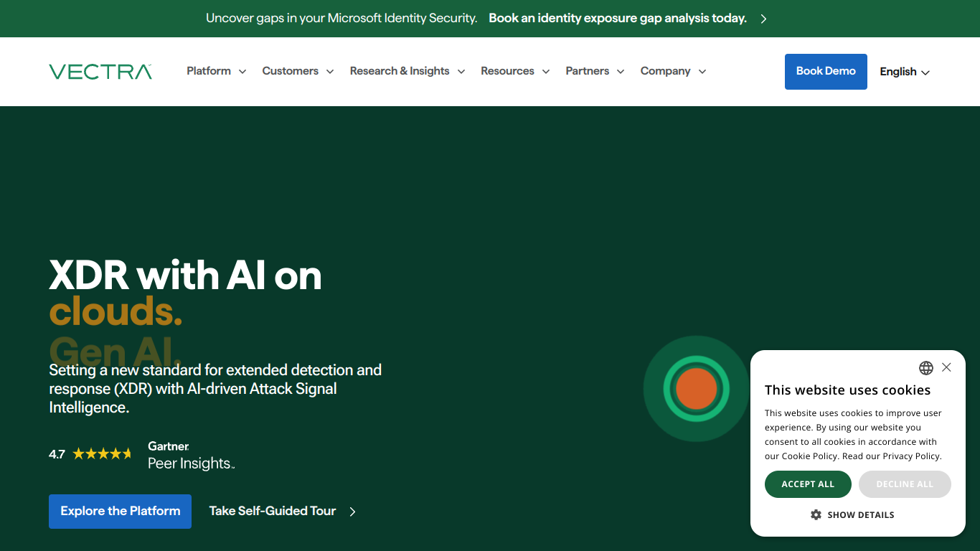The height and width of the screenshot is (551, 980).
Task: Expand the Partners chevron
Action: point(621,72)
